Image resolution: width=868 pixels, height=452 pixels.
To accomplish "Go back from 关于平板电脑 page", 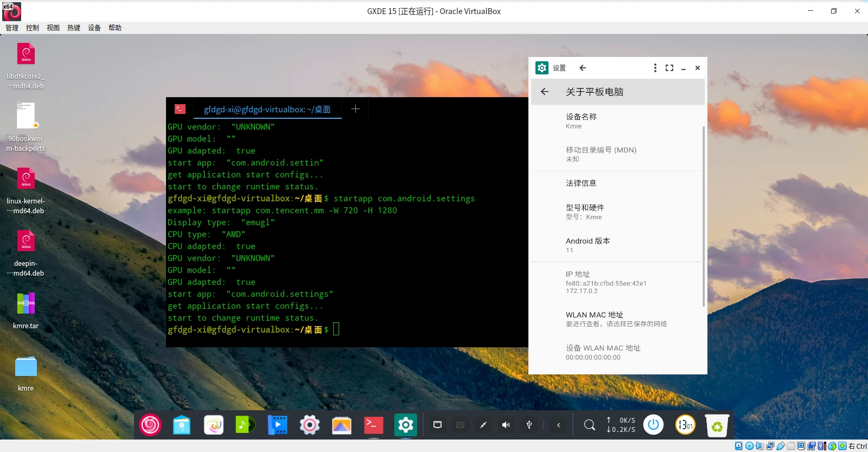I will [545, 92].
